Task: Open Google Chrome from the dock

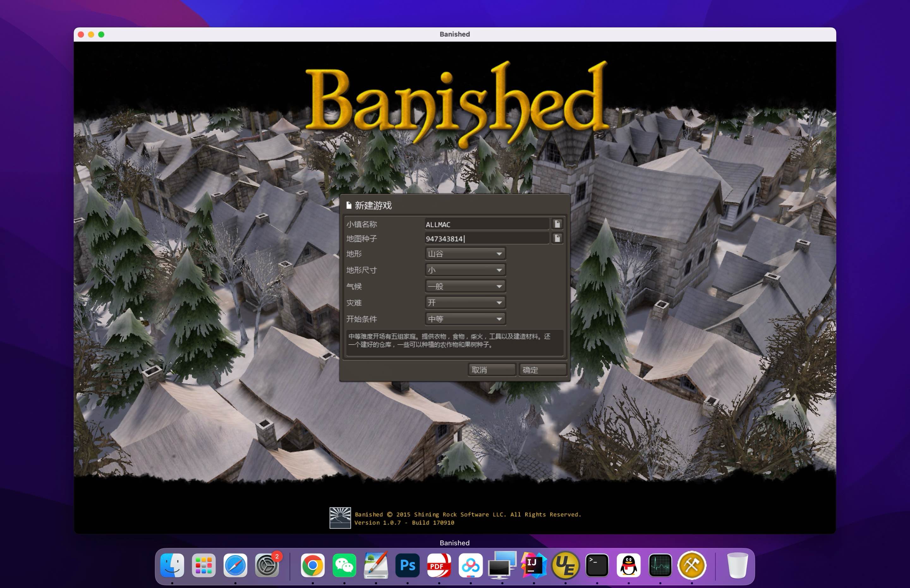Action: [312, 566]
